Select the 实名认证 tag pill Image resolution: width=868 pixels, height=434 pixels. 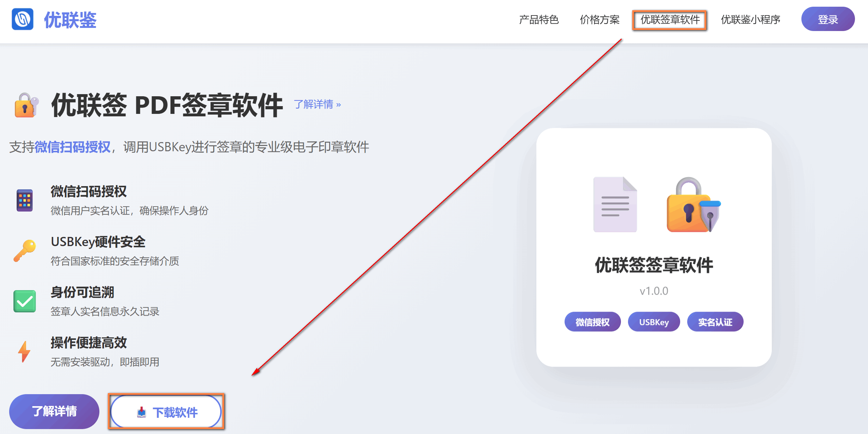[x=715, y=322]
